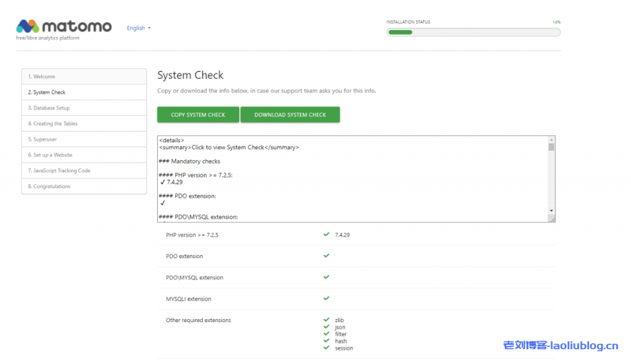Click the textarea resize handle corner
The image size is (631, 364).
(552, 219)
